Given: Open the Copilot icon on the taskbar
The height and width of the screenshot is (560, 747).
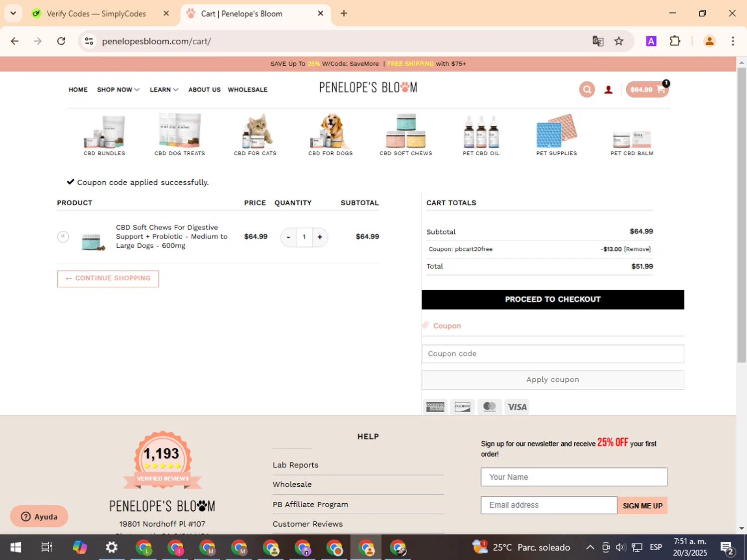Looking at the screenshot, I should click(80, 548).
